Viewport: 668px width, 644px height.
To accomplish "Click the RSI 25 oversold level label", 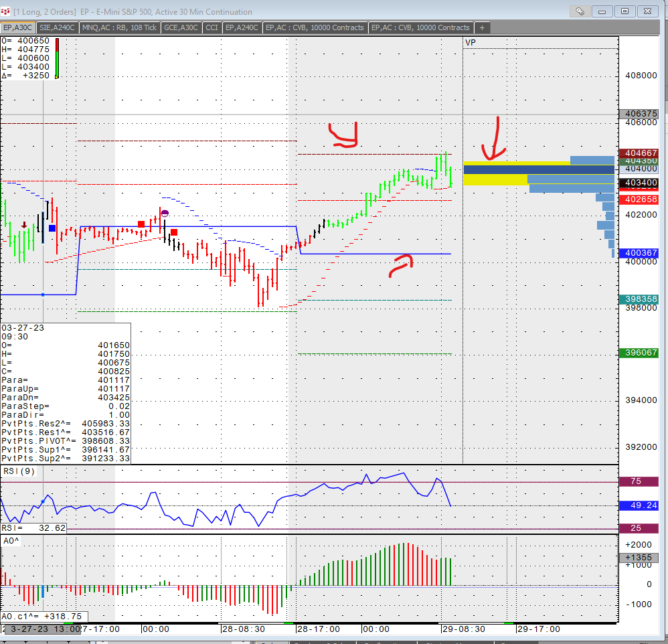I will point(639,528).
